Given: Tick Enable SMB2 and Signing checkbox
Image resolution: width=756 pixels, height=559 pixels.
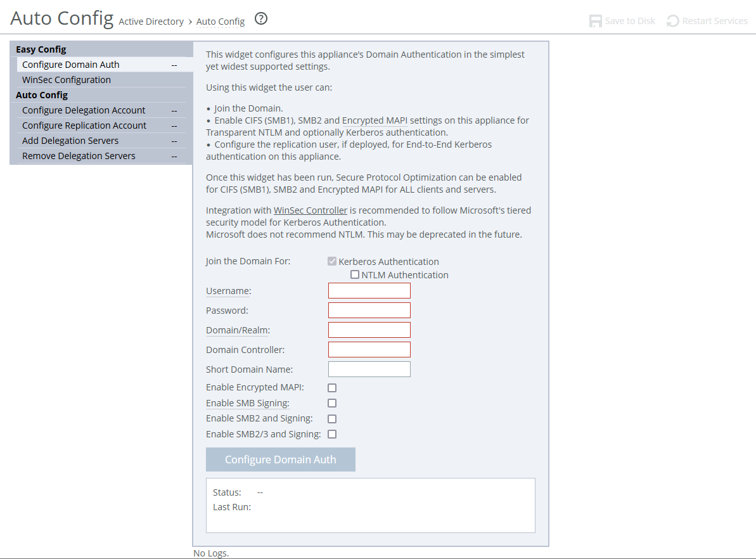Looking at the screenshot, I should click(332, 419).
